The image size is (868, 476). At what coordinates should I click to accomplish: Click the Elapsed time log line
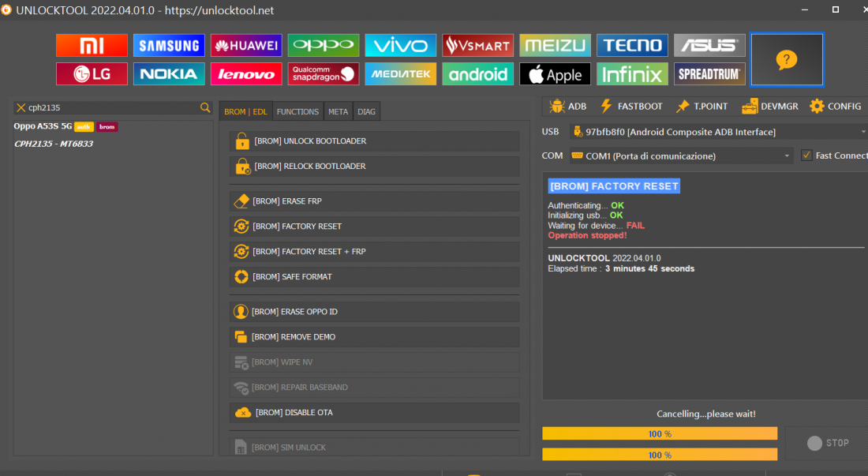pyautogui.click(x=621, y=268)
